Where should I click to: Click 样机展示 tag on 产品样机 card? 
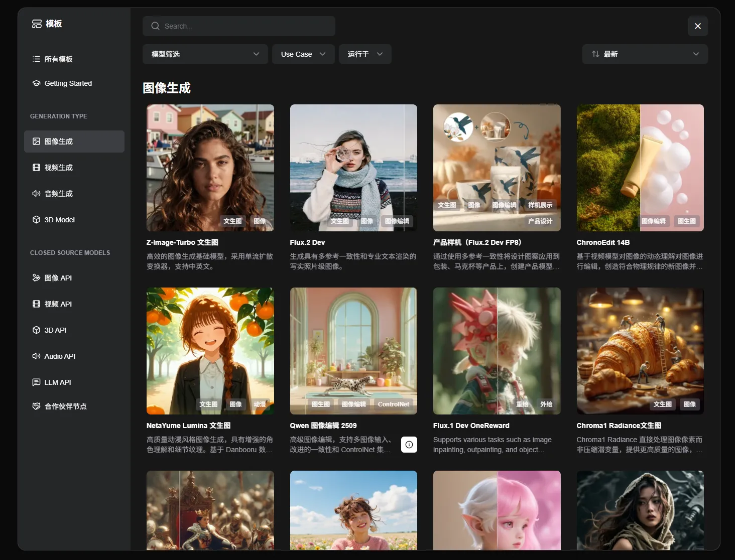[x=540, y=205]
